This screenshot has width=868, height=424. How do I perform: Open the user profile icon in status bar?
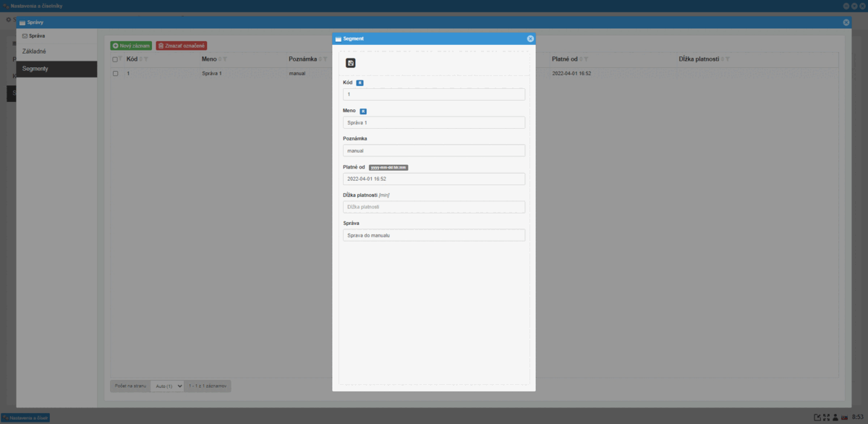pos(835,417)
